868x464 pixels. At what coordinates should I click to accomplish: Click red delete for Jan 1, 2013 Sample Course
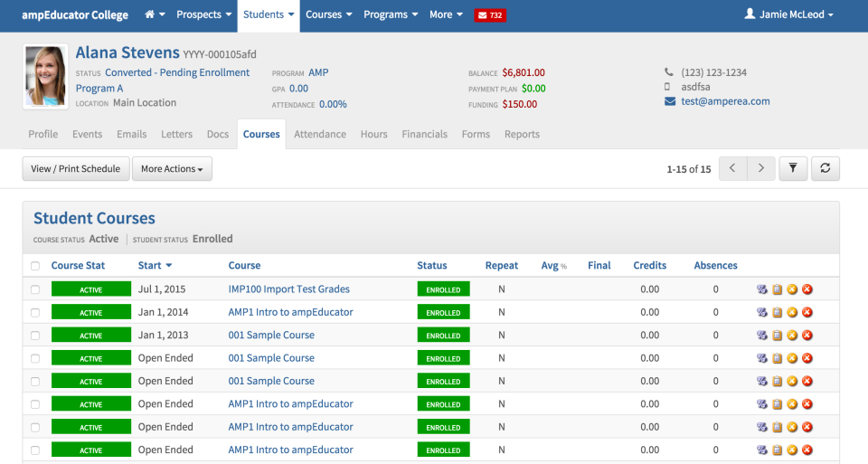point(807,335)
